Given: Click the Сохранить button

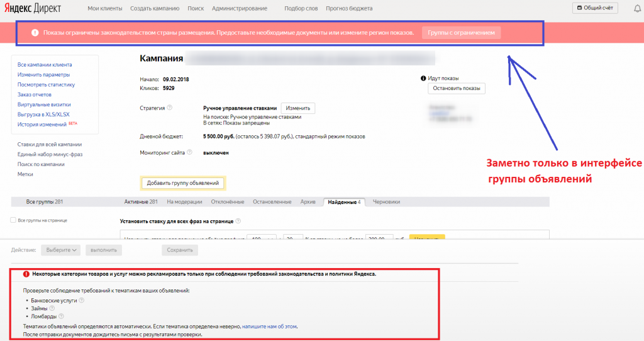Looking at the screenshot, I should tap(179, 250).
